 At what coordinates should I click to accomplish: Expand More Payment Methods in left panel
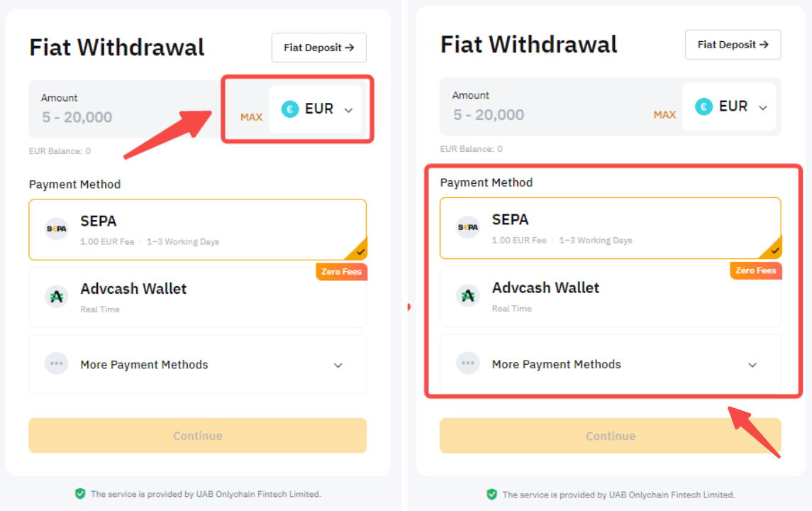197,365
